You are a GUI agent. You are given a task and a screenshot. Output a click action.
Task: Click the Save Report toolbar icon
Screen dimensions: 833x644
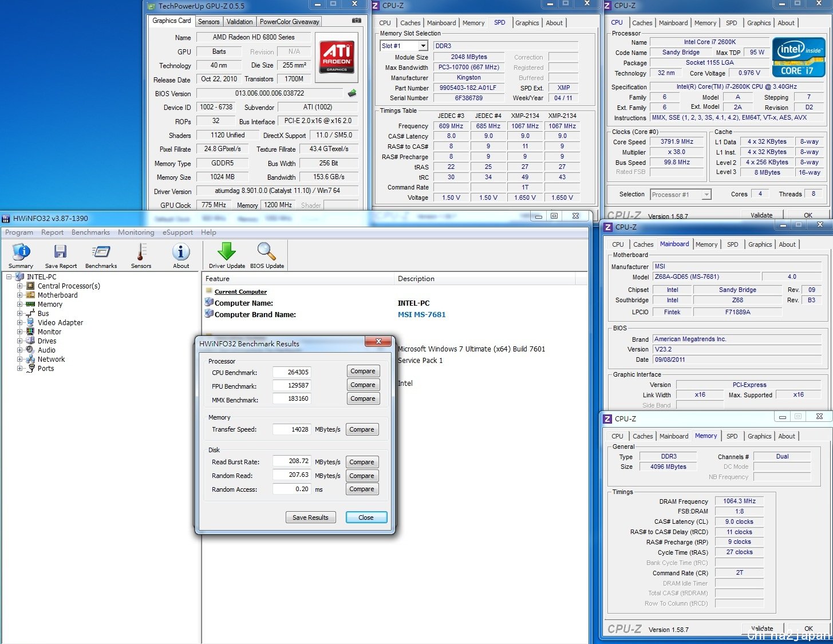point(61,255)
